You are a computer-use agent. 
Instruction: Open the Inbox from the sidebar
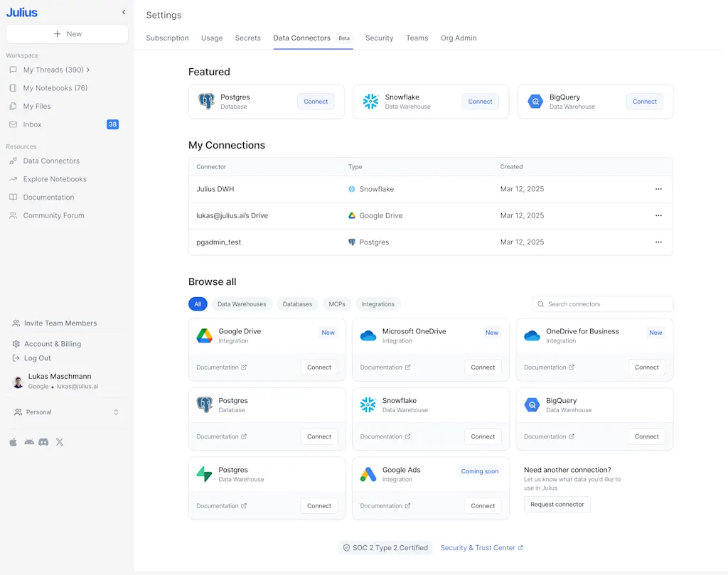pyautogui.click(x=33, y=124)
